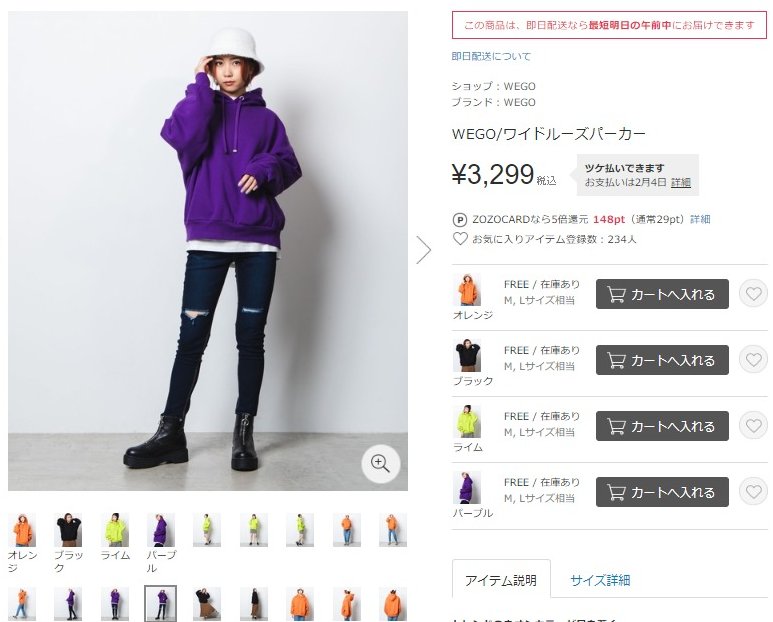Screen dimensions: 773x622
Task: Open 詳細 link for ZOZOCARD points
Action: click(700, 219)
